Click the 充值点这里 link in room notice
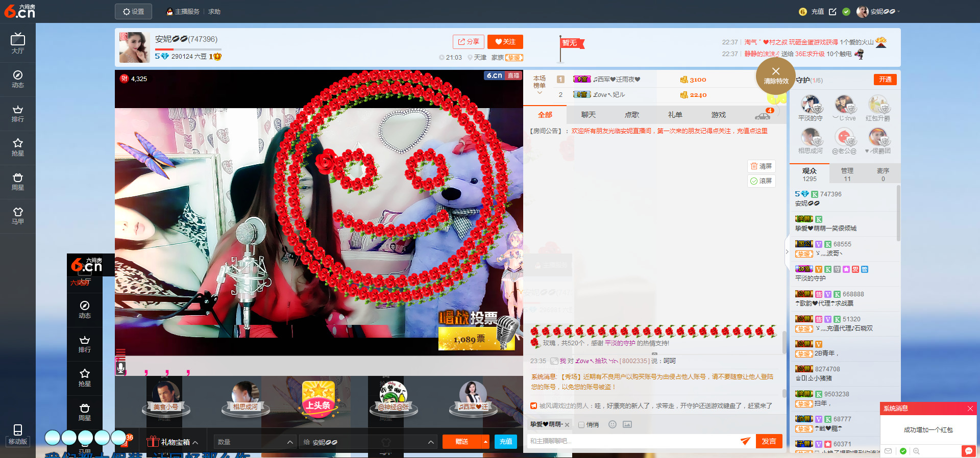This screenshot has width=980, height=458. coord(752,131)
